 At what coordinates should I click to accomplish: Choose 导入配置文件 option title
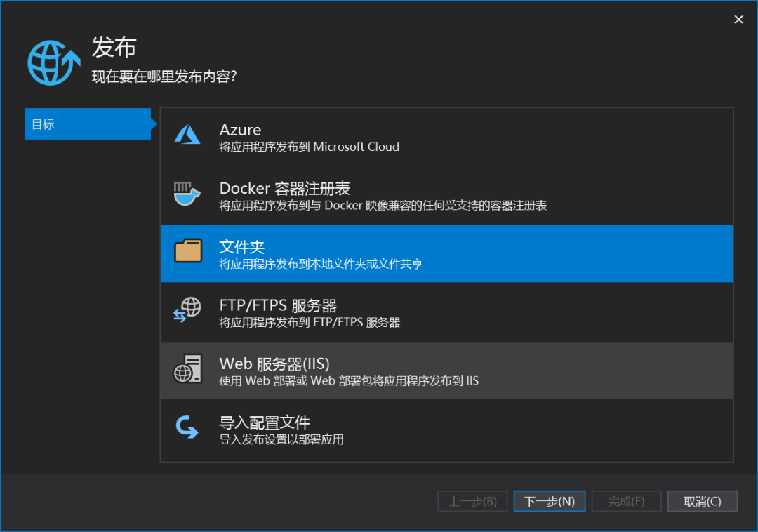point(265,423)
